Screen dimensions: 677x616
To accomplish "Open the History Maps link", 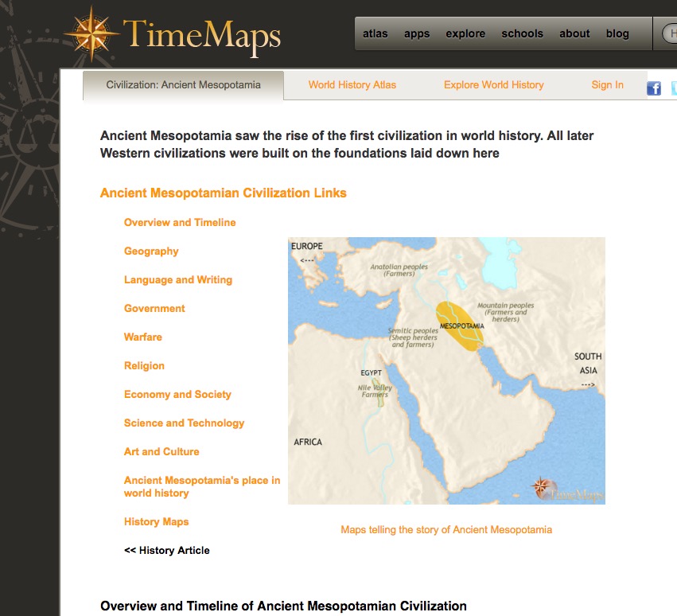I will pyautogui.click(x=156, y=522).
